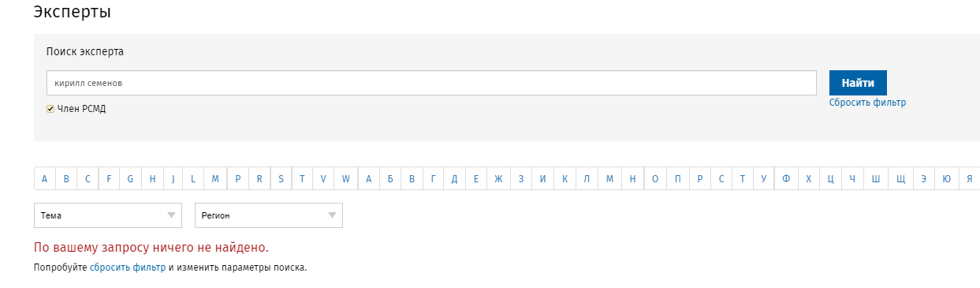Filter by Latin letter W

(x=345, y=179)
